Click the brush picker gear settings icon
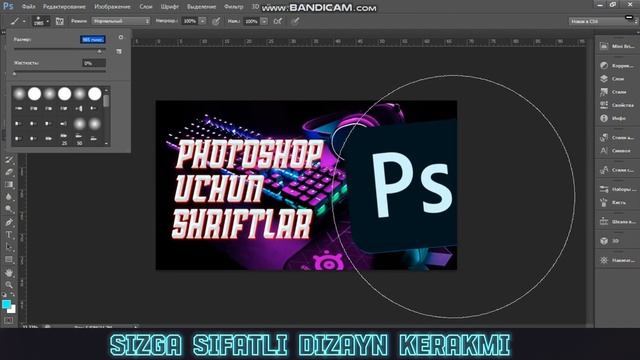Viewport: 640px width, 360px height. click(x=120, y=37)
